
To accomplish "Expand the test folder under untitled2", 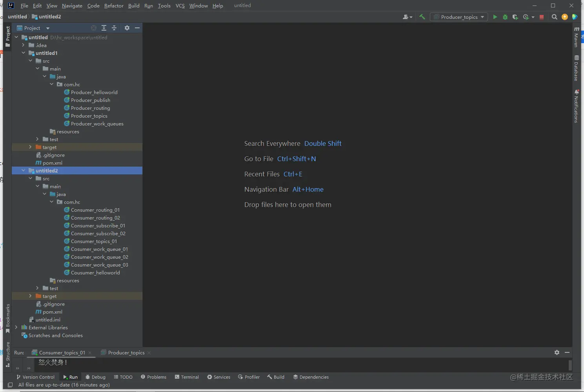I will (x=38, y=288).
